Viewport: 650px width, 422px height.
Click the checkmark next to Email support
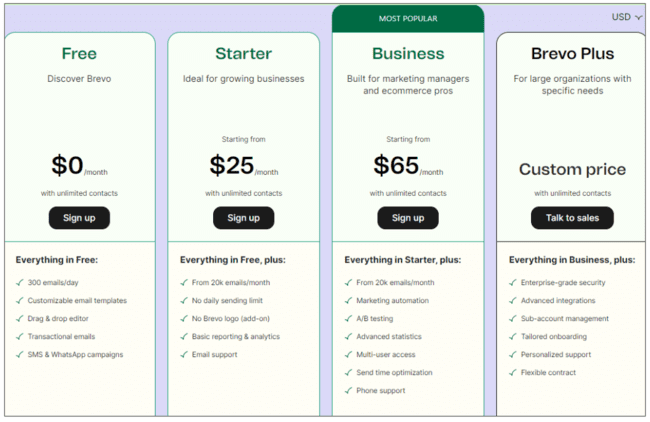pyautogui.click(x=184, y=355)
